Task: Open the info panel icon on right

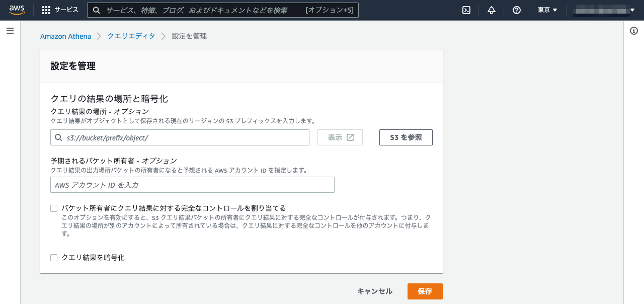Action: click(x=634, y=31)
